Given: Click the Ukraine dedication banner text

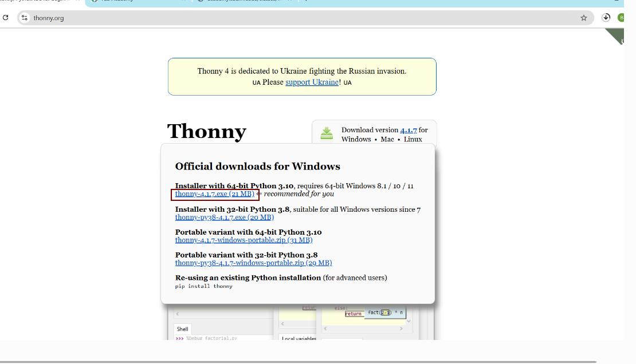Looking at the screenshot, I should point(302,71).
